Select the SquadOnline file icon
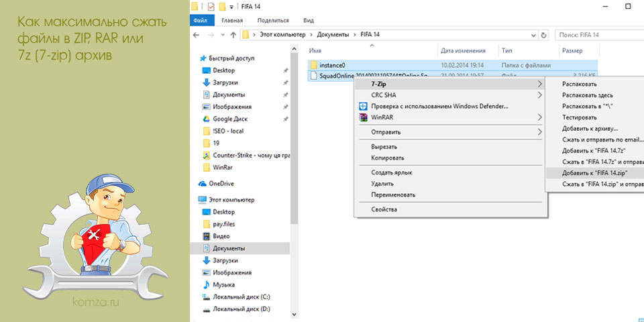This screenshot has height=322, width=644. 314,76
